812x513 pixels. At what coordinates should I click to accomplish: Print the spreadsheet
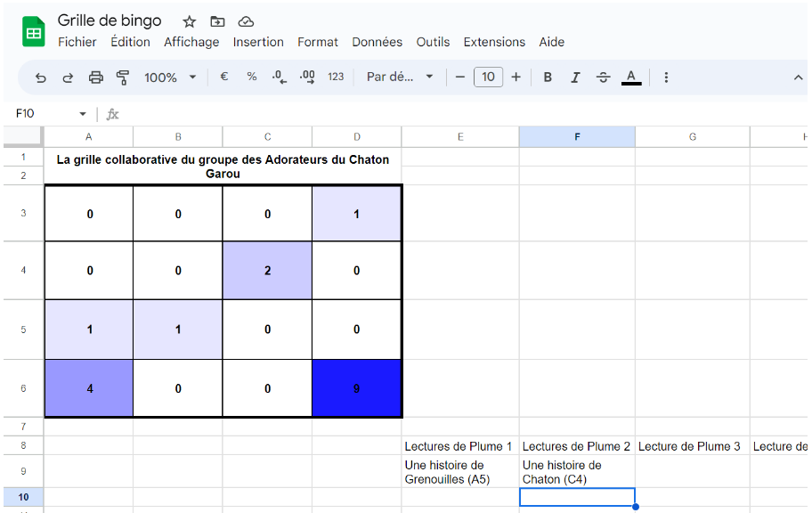click(x=96, y=77)
